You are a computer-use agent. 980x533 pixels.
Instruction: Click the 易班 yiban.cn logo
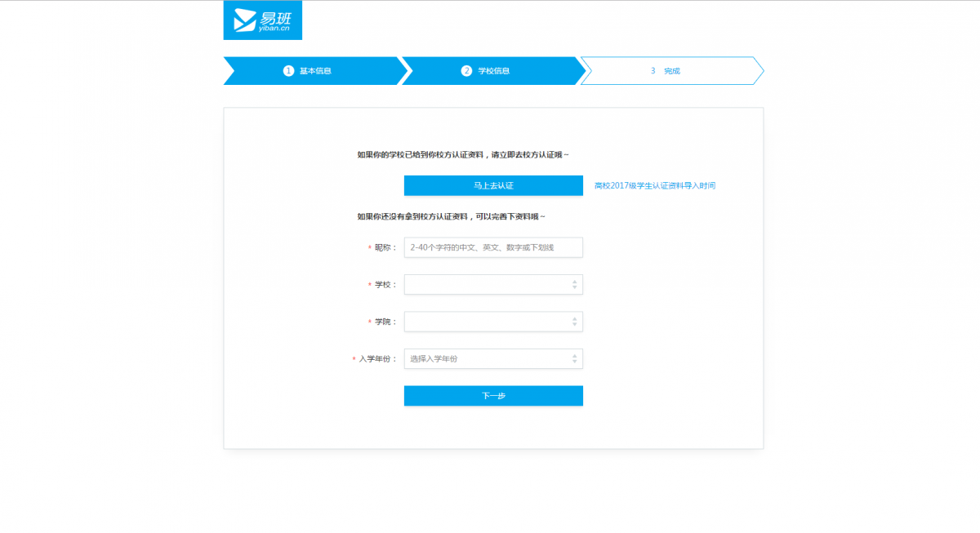pyautogui.click(x=262, y=20)
